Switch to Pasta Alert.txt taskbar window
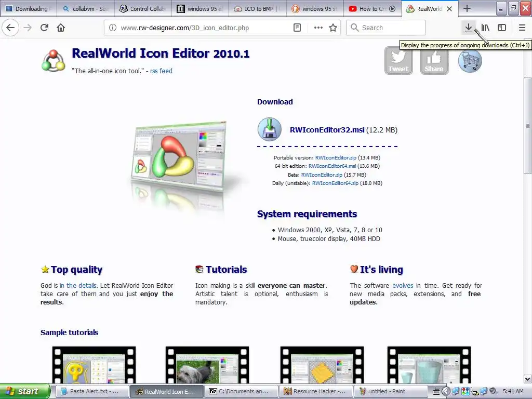532x399 pixels. tap(92, 391)
